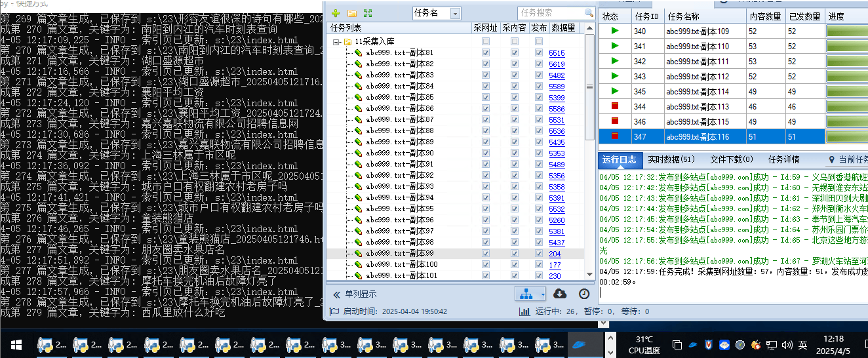This screenshot has width=868, height=358.
Task: Click the network tray icon
Action: (772, 344)
